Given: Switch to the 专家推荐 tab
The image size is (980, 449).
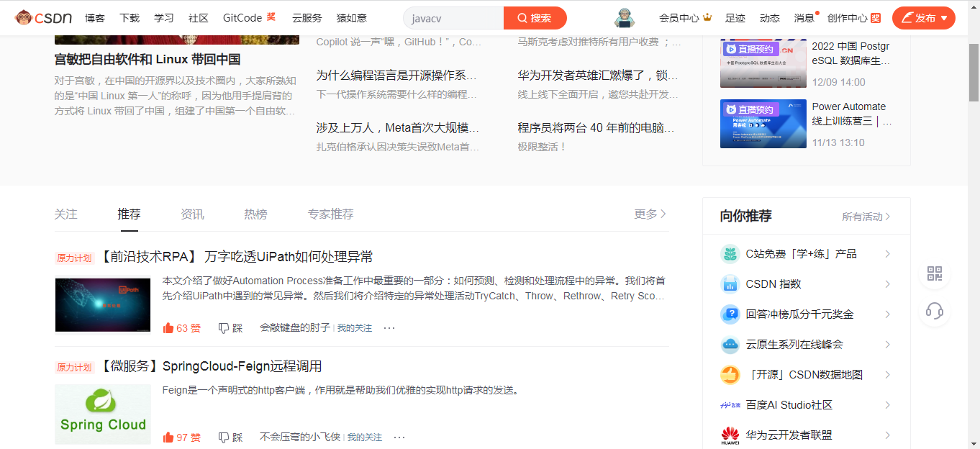Looking at the screenshot, I should tap(331, 214).
